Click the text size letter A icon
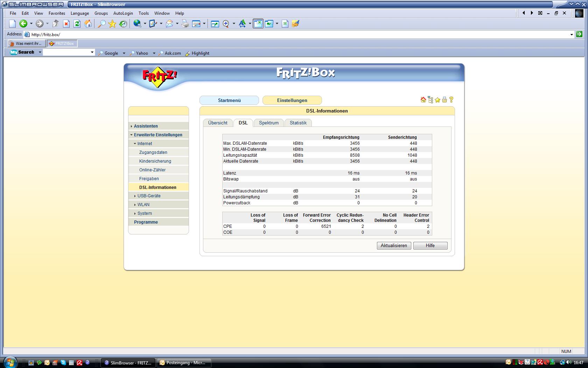Viewport: 588px width, 368px height. [x=242, y=23]
